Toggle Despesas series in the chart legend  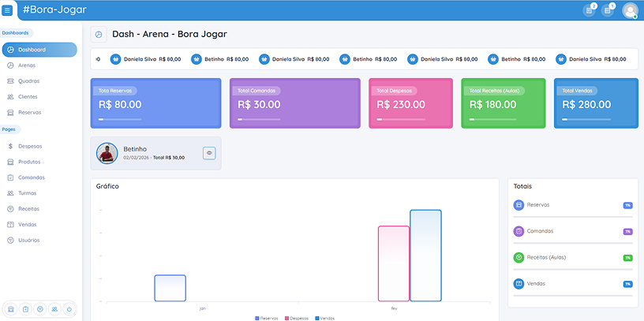pyautogui.click(x=297, y=318)
